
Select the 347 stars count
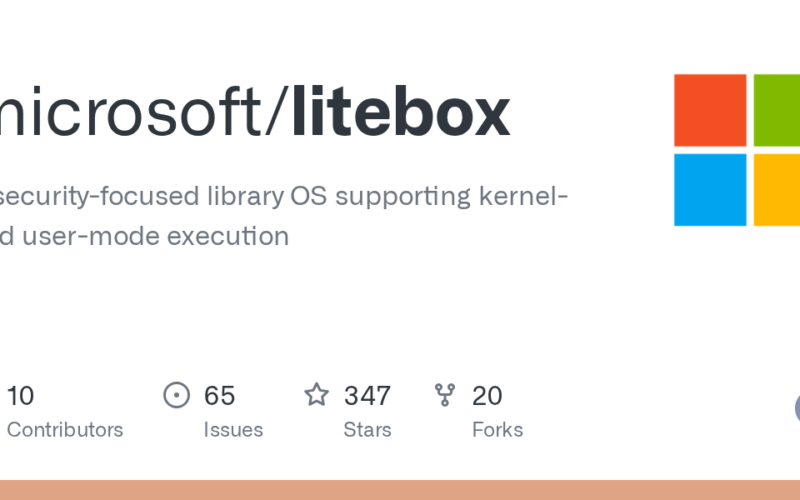point(367,396)
